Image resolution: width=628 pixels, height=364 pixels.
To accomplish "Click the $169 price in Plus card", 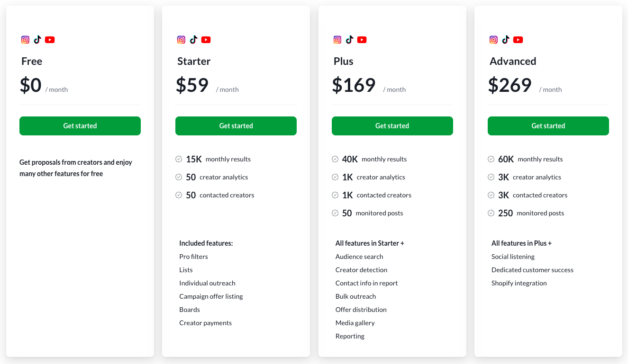I will coord(354,85).
